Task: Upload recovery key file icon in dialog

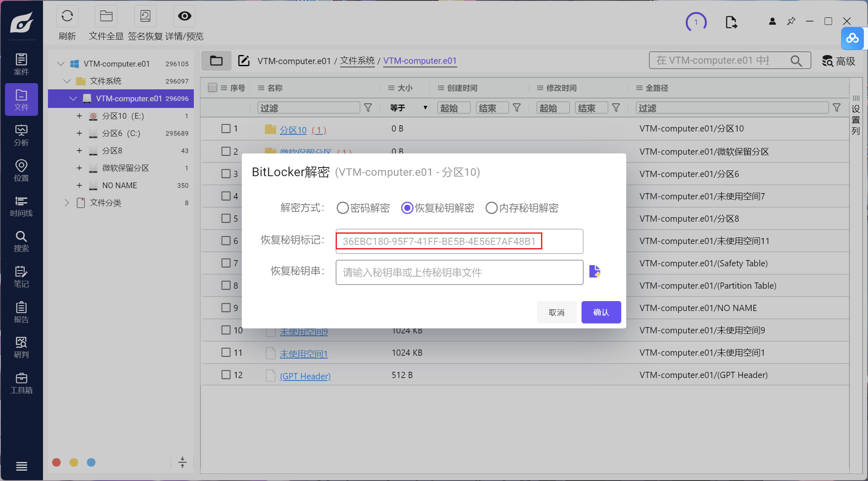Action: (x=594, y=272)
